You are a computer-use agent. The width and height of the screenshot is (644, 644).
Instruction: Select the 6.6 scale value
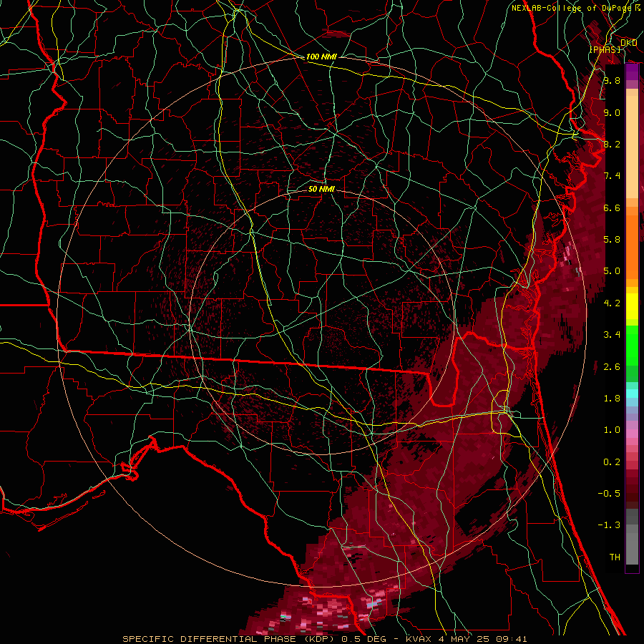(612, 208)
